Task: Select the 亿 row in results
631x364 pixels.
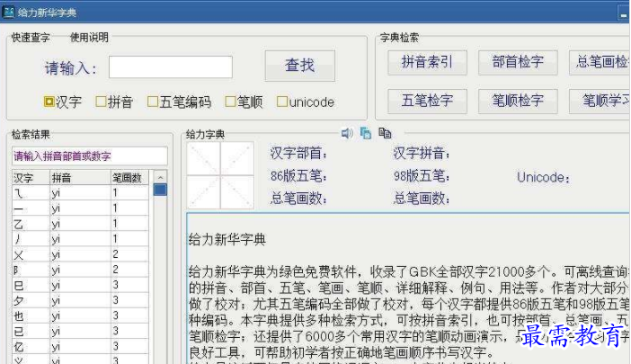Action: (x=81, y=346)
